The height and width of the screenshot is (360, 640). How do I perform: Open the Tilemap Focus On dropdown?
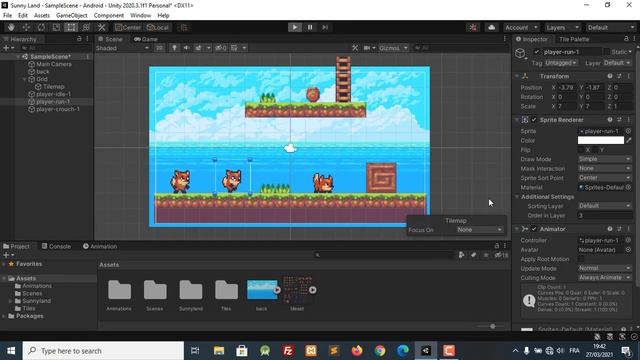pyautogui.click(x=480, y=230)
